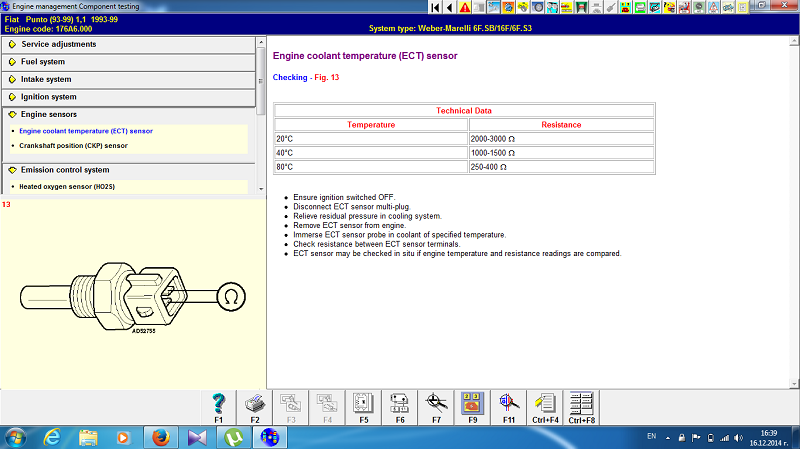The width and height of the screenshot is (800, 449).
Task: Open Firefox from the Windows taskbar
Action: pyautogui.click(x=160, y=437)
